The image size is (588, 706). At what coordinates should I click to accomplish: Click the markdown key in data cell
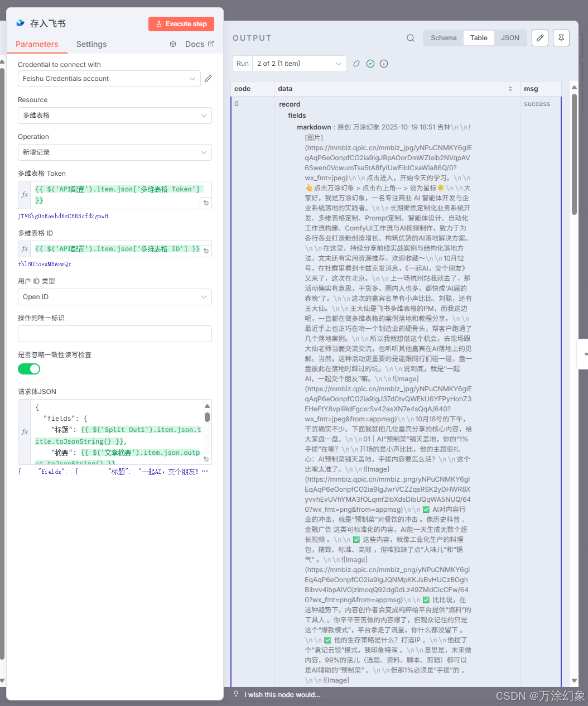(314, 127)
